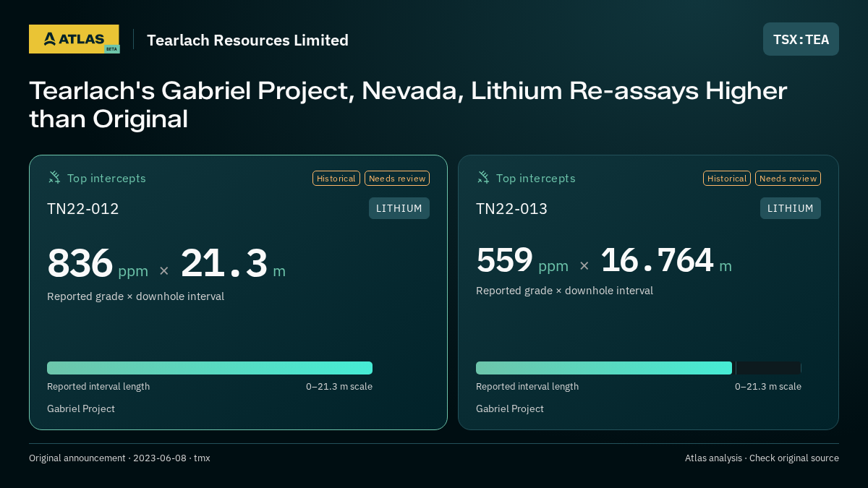Screen dimensions: 868x488
Task: Click the Historical tag on TN22-012 card
Action: coord(336,179)
